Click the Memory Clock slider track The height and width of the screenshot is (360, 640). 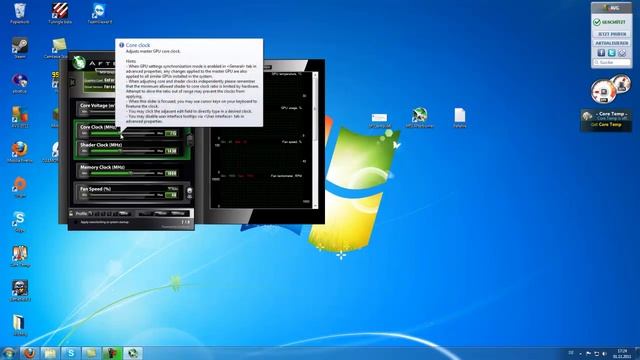pyautogui.click(x=122, y=173)
